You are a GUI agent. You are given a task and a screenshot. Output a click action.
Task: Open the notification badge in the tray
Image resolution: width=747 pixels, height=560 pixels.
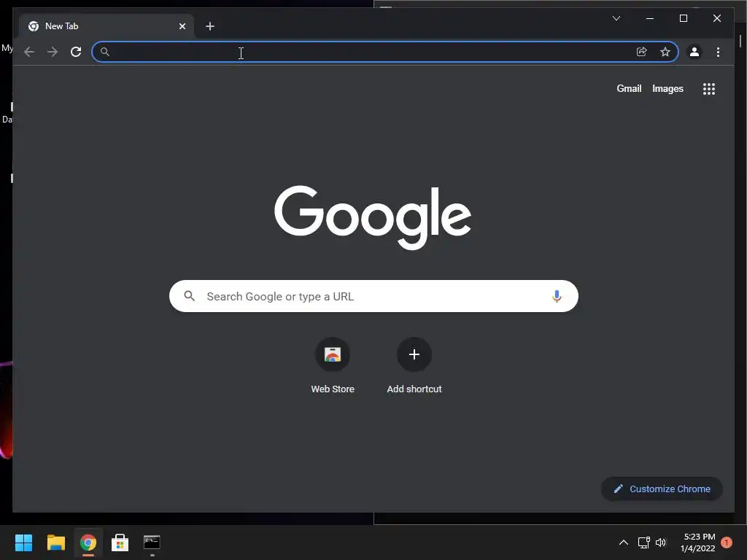click(x=727, y=542)
